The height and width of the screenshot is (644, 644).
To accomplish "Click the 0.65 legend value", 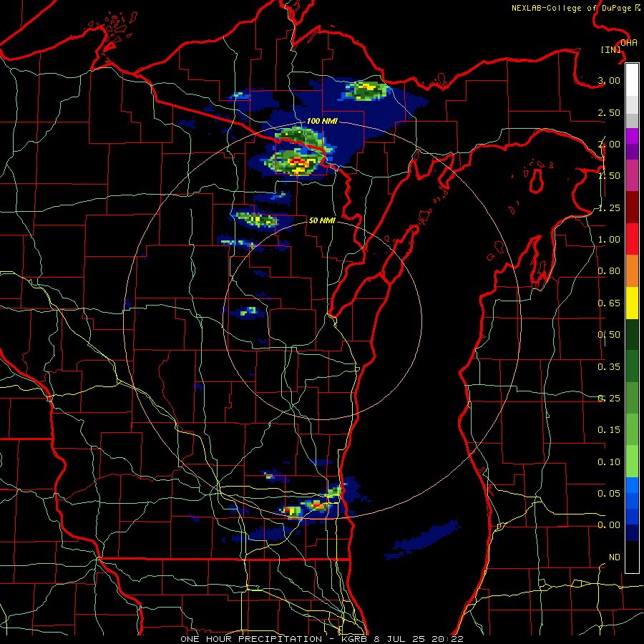I will click(x=609, y=303).
